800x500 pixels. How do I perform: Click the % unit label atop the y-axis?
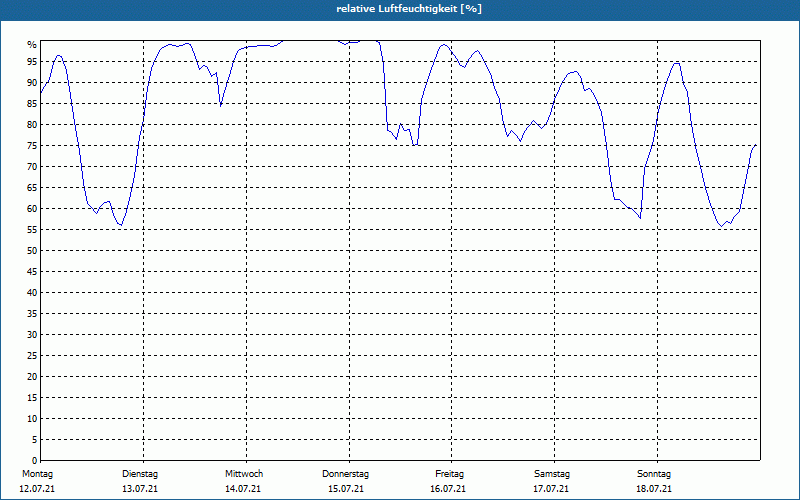pos(32,45)
